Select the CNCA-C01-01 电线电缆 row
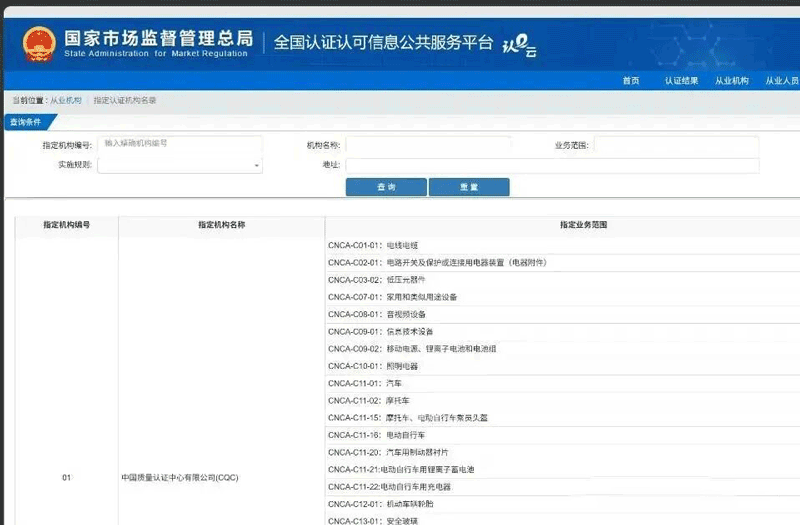 [563, 245]
